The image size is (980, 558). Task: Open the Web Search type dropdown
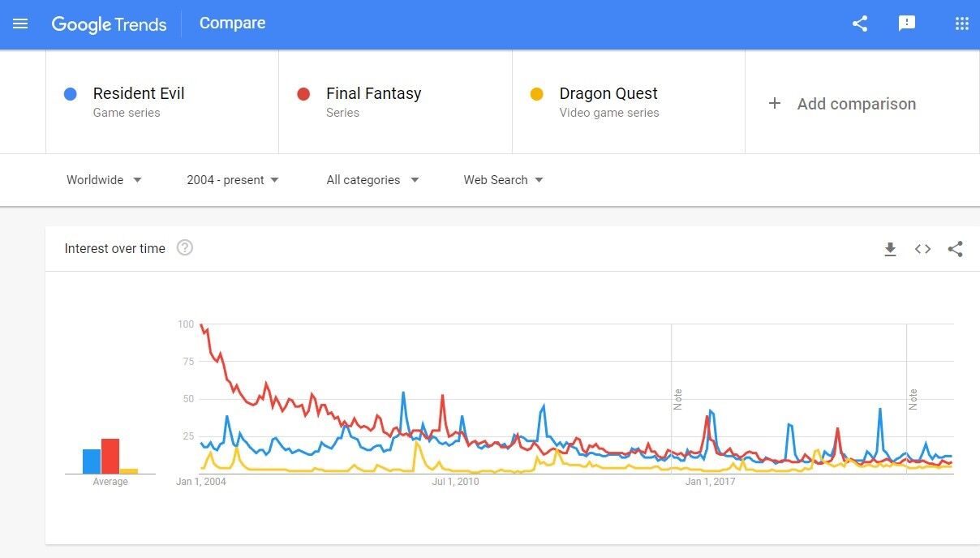click(503, 180)
